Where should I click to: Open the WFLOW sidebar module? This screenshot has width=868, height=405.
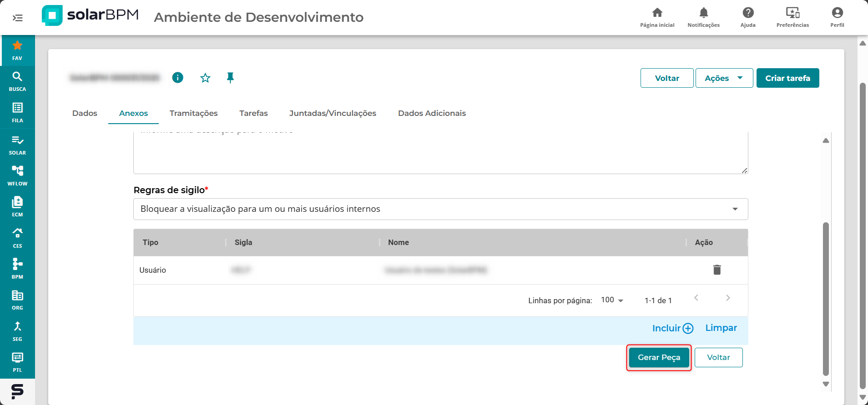pyautogui.click(x=17, y=175)
